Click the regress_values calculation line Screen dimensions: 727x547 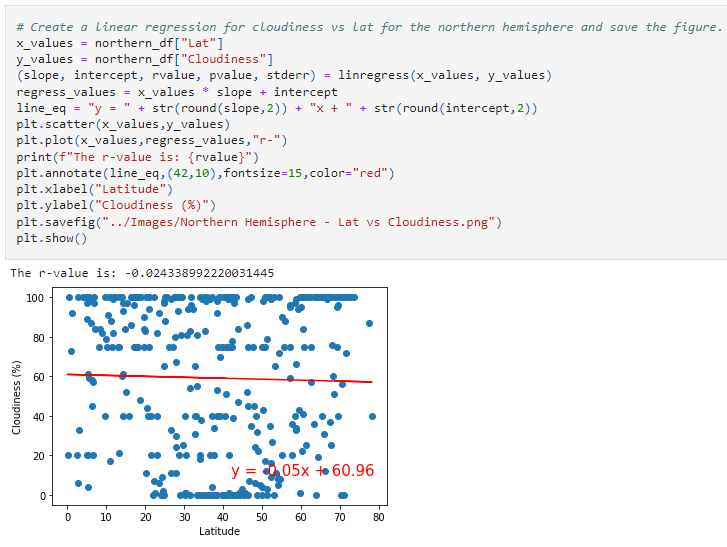tap(177, 92)
